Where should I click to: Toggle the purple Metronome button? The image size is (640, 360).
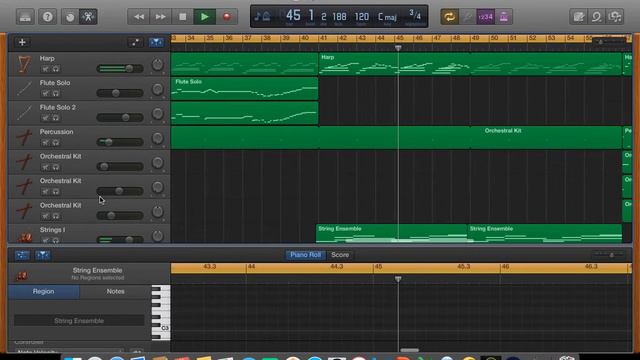click(504, 17)
